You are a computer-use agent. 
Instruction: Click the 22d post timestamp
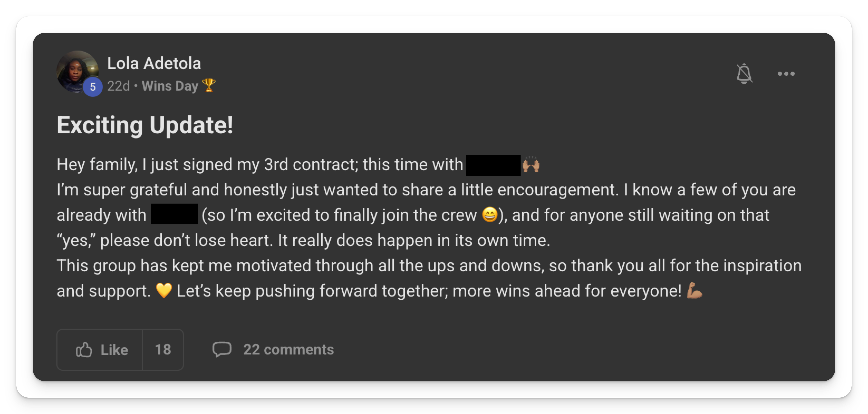point(118,86)
